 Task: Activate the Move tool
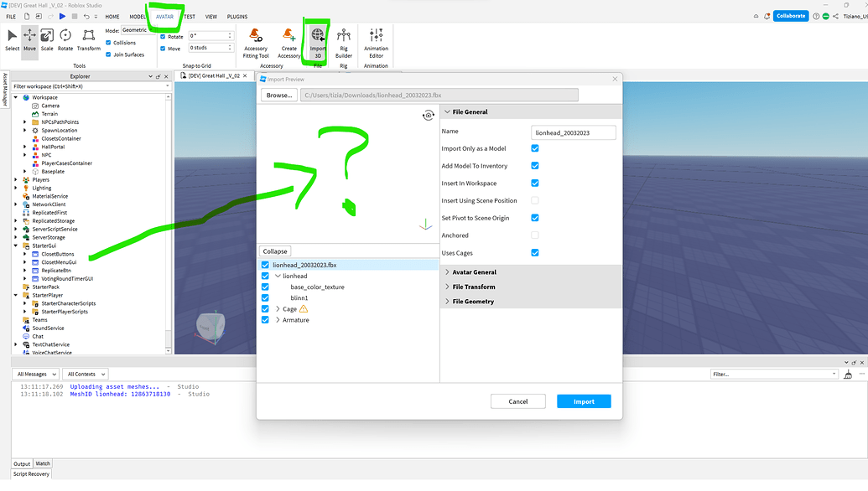click(29, 40)
